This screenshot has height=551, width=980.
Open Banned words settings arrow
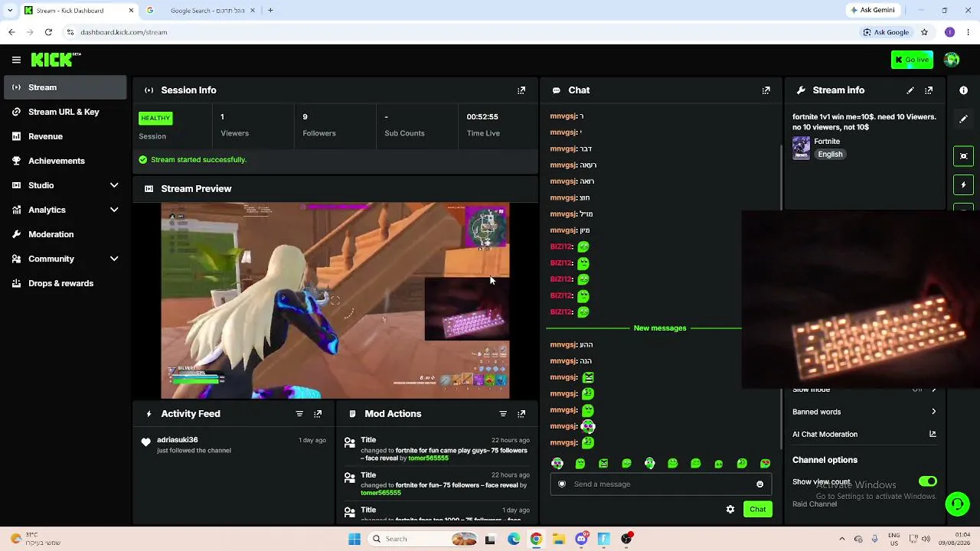pos(933,412)
